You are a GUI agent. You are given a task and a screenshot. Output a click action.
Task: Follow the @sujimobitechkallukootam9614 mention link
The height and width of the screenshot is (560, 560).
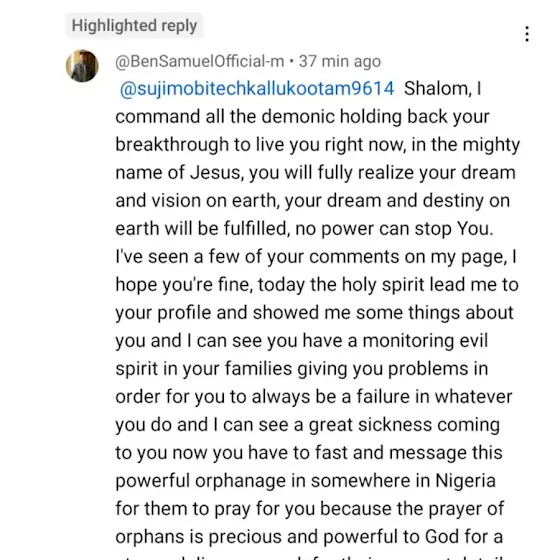click(x=257, y=89)
